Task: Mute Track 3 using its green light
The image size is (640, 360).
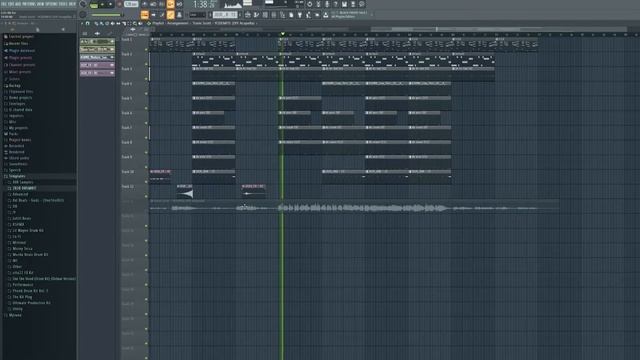Action: pyautogui.click(x=147, y=79)
